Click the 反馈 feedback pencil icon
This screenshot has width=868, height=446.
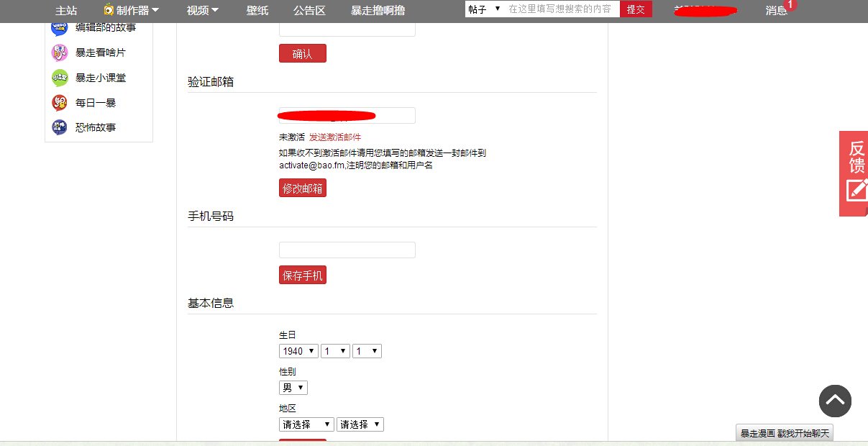pyautogui.click(x=854, y=191)
